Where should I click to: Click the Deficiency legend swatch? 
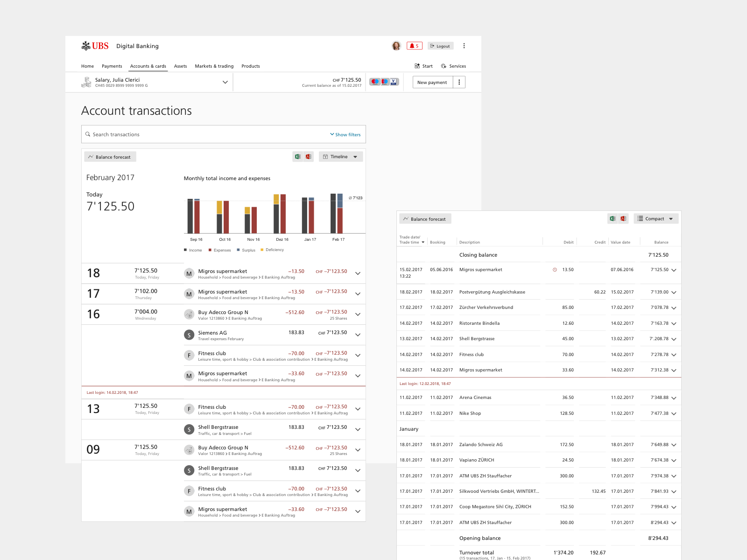pyautogui.click(x=262, y=250)
